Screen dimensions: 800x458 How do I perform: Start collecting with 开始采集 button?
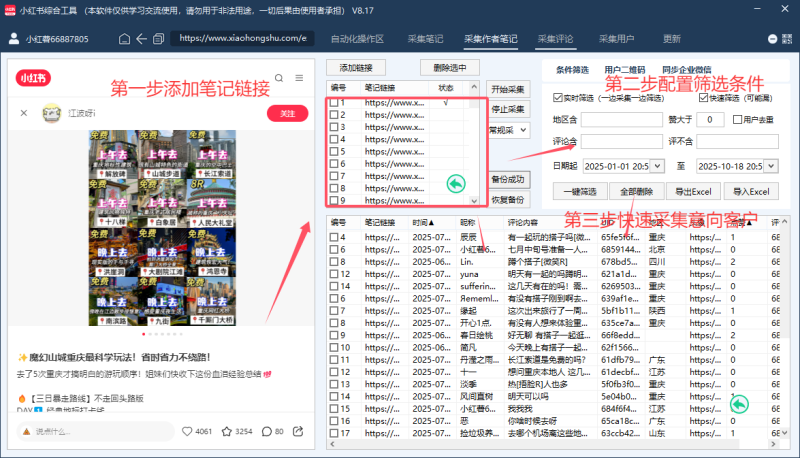pos(508,89)
